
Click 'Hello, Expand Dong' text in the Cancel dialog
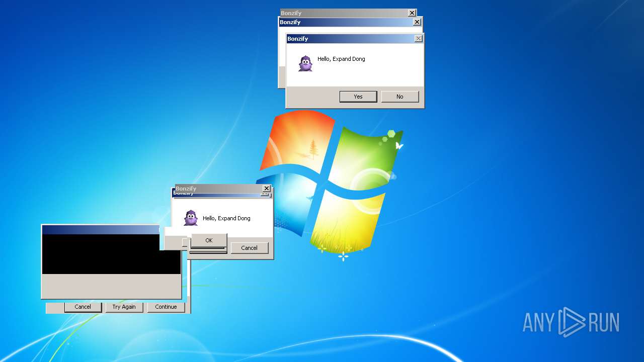226,218
